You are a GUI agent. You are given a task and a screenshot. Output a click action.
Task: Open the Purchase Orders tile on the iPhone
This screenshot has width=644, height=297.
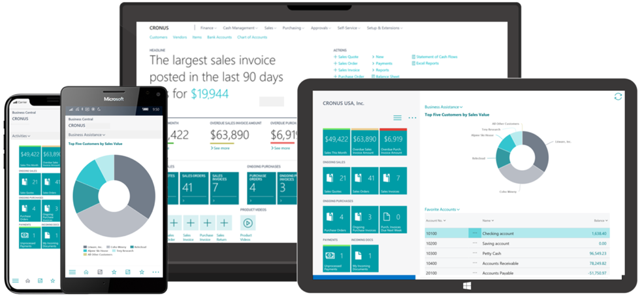tap(30, 211)
